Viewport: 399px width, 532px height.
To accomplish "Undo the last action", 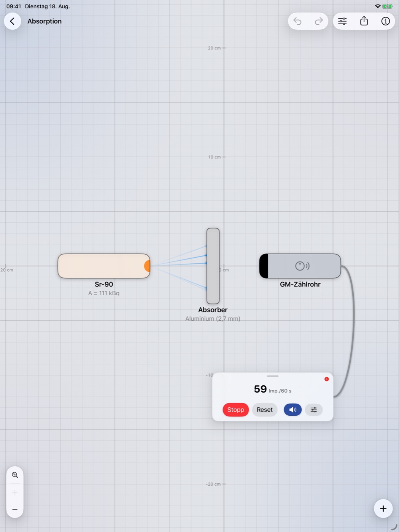I will click(297, 21).
